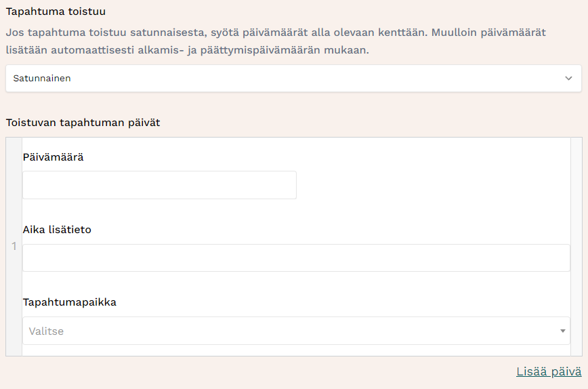This screenshot has width=588, height=389.
Task: Click the Tapahtumapaikka label
Action: click(69, 302)
